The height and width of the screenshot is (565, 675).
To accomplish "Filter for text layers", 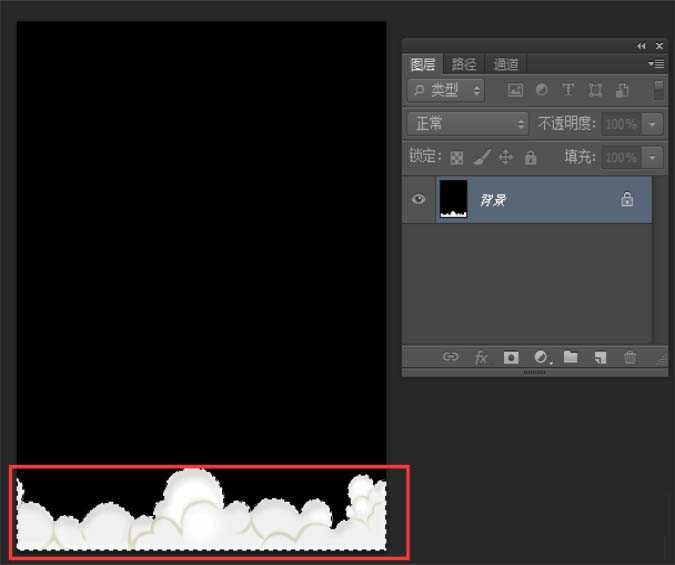I will 568,90.
